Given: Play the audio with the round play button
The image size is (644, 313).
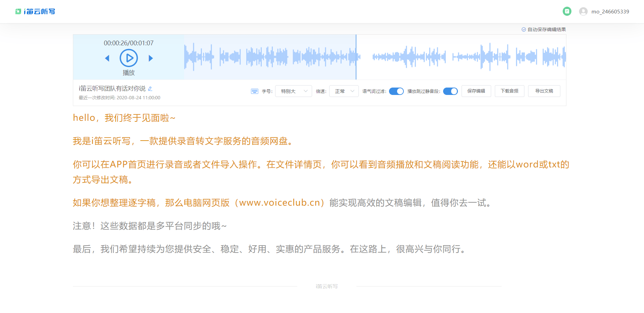Looking at the screenshot, I should 129,58.
